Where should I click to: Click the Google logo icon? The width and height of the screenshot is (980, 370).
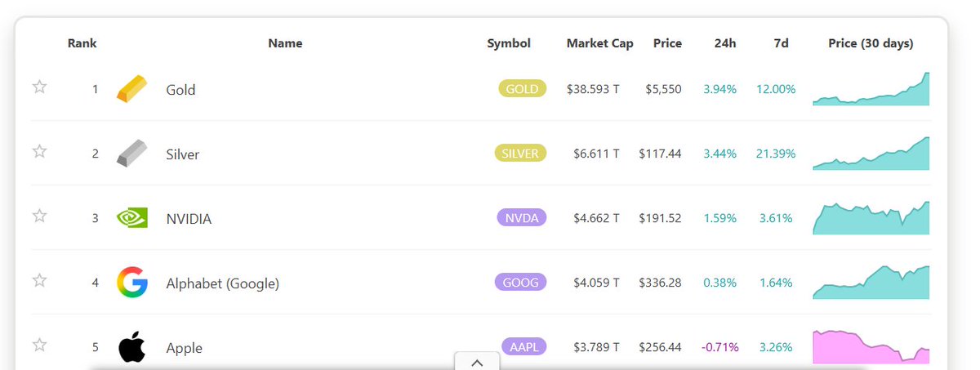point(131,283)
